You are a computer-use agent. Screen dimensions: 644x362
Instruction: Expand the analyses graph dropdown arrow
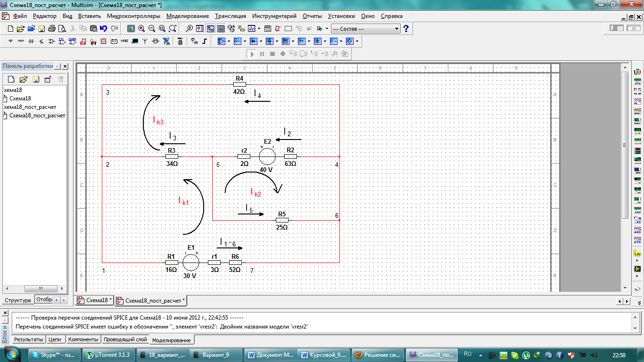259,28
